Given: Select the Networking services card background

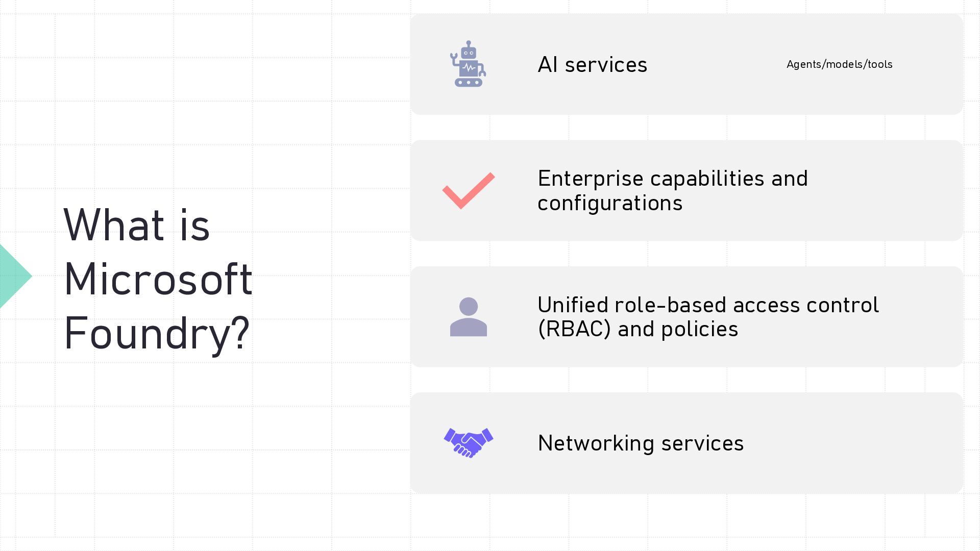Looking at the screenshot, I should 687,443.
